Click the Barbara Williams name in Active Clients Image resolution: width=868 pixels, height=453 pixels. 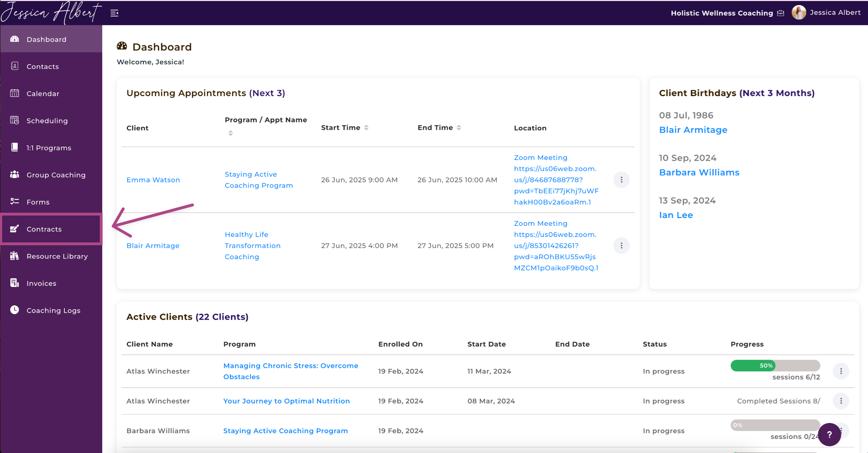pos(158,431)
